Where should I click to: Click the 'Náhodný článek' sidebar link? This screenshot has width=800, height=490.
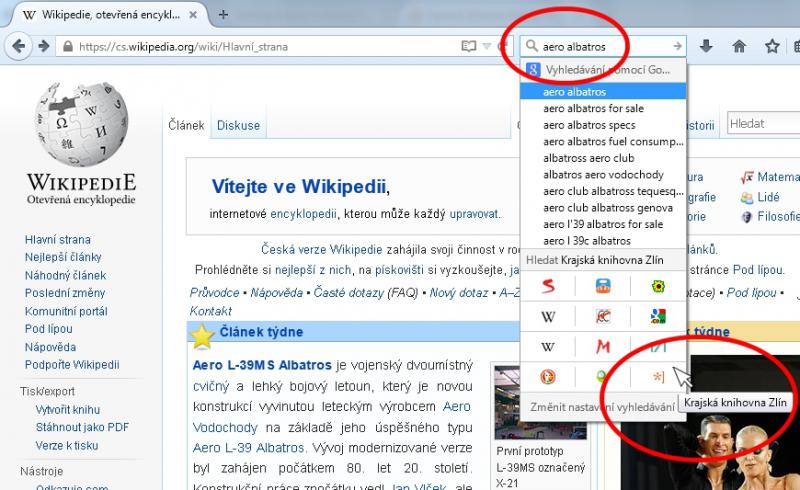(64, 274)
